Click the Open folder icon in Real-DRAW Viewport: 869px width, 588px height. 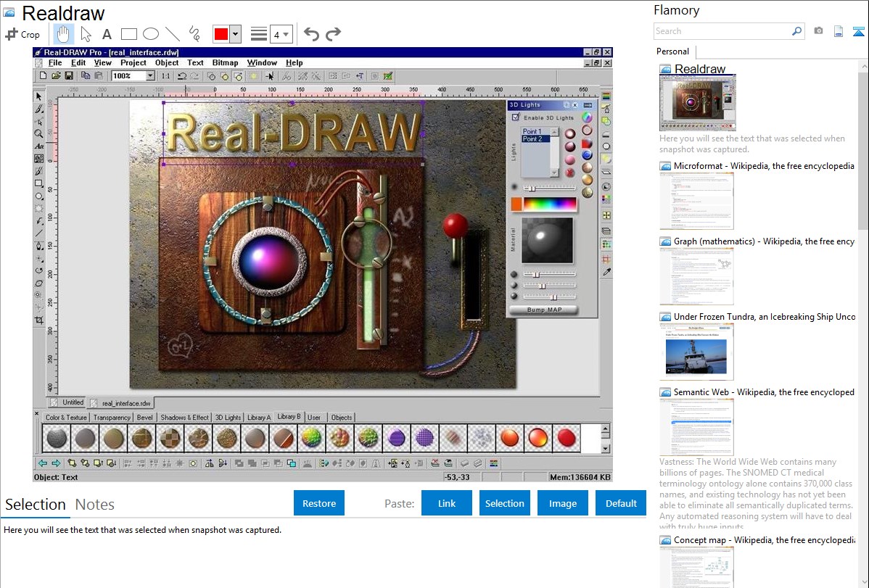point(56,76)
